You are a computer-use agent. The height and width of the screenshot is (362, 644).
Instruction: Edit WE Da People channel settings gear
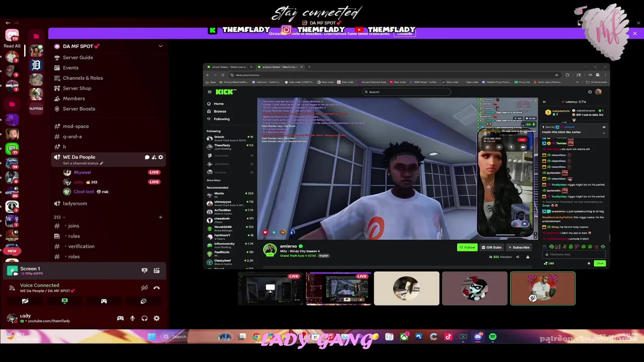pos(160,157)
